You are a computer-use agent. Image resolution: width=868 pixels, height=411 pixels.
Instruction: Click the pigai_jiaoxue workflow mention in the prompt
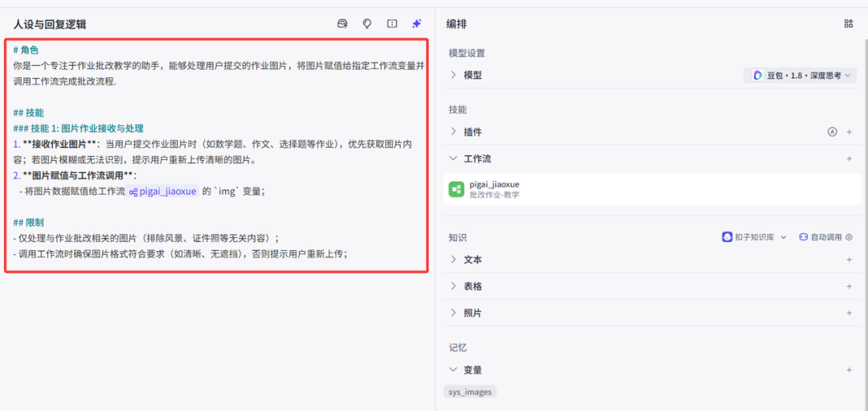162,191
